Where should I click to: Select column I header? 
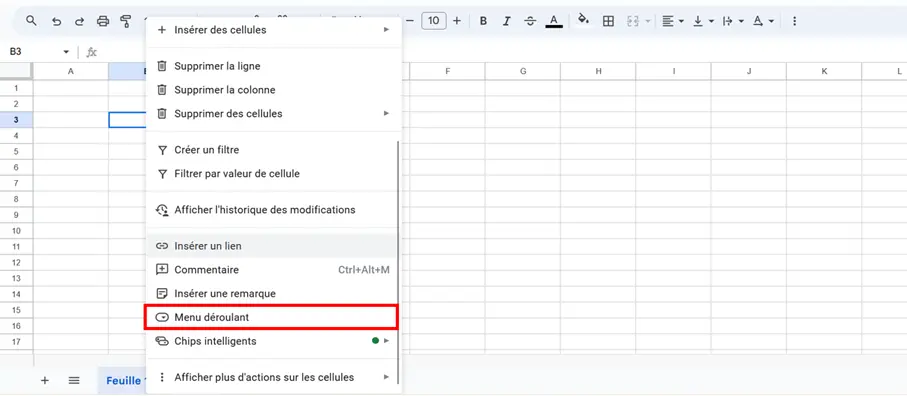[x=674, y=71]
